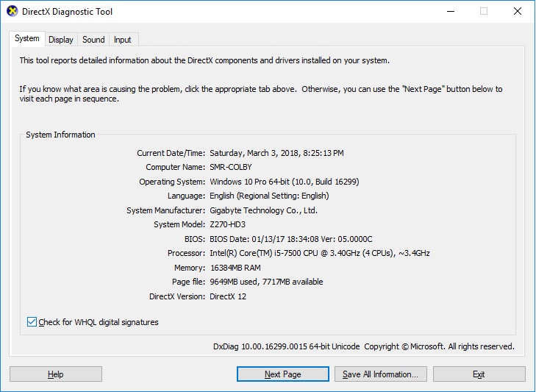Click the SMR-COLBY computer name value
Screen dimensions: 536x392
tap(230, 167)
